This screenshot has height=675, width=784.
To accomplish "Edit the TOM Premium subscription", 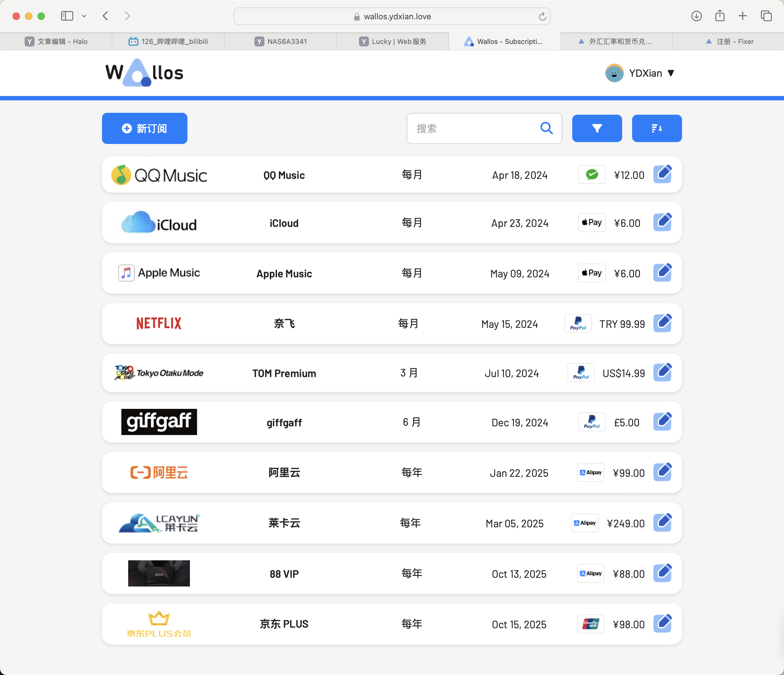I will pos(662,372).
